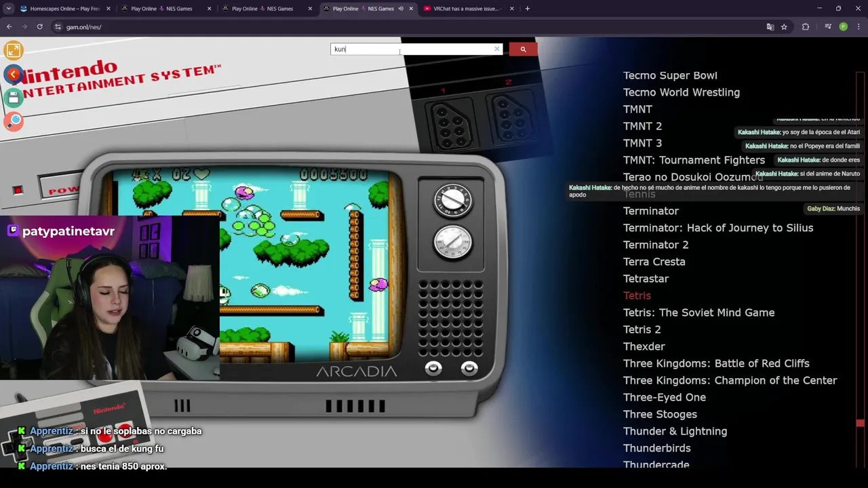Click the red search button with magnifier

[x=523, y=49]
